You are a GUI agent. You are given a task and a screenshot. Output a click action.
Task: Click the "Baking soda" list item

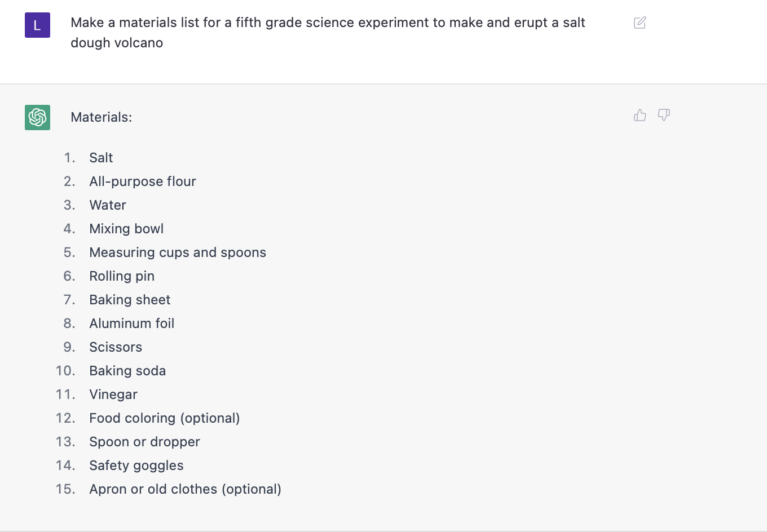click(127, 371)
